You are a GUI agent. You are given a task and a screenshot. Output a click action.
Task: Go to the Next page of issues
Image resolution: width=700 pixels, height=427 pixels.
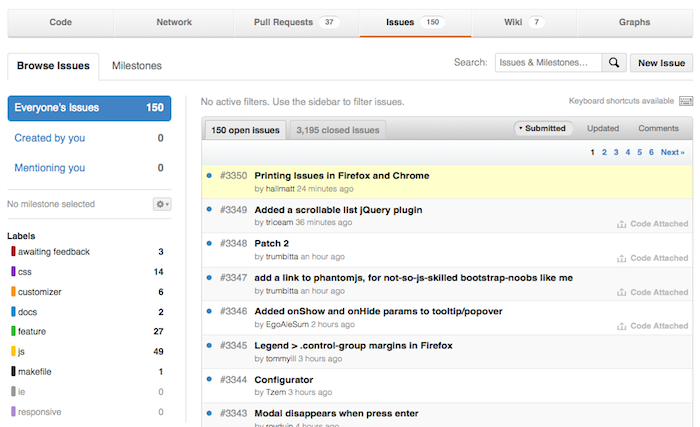[672, 153]
